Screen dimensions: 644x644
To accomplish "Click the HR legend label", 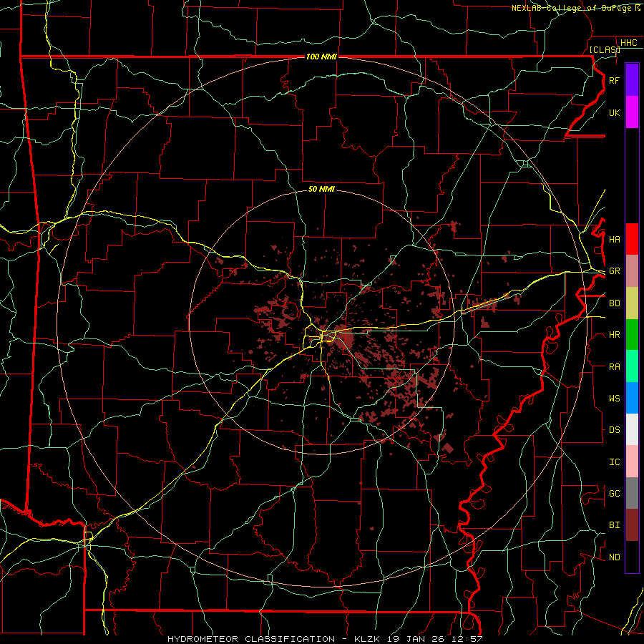I will 614,335.
